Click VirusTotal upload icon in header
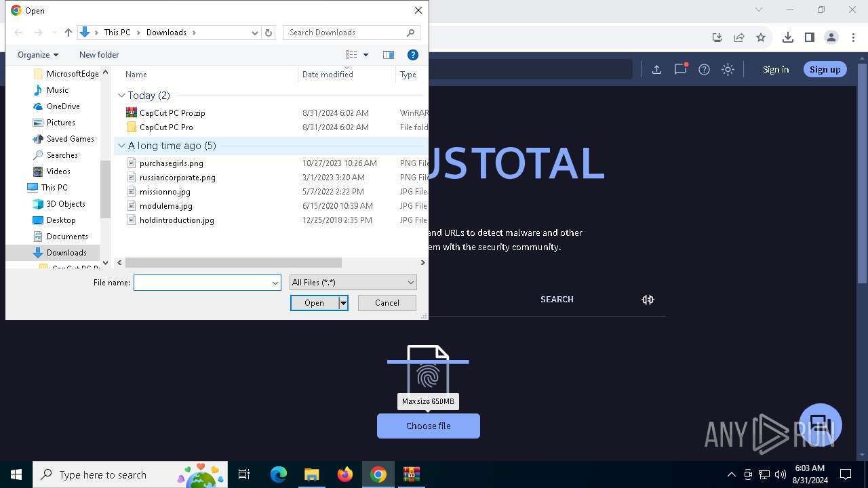Image resolution: width=868 pixels, height=488 pixels. pyautogui.click(x=656, y=69)
